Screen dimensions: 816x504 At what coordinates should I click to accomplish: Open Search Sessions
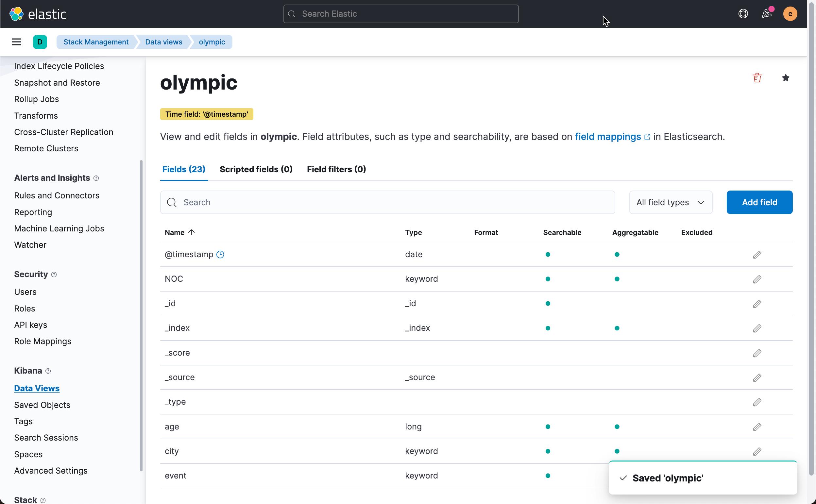pyautogui.click(x=46, y=438)
